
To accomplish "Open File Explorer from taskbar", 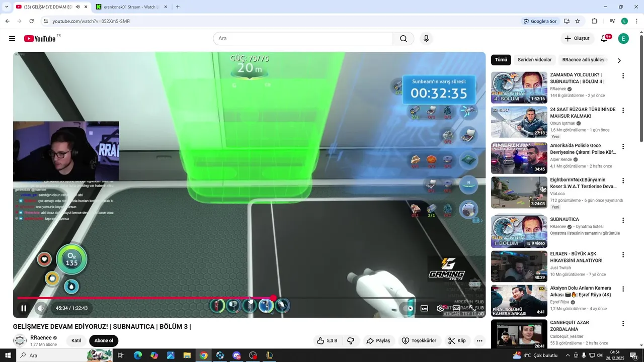I will [187, 355].
